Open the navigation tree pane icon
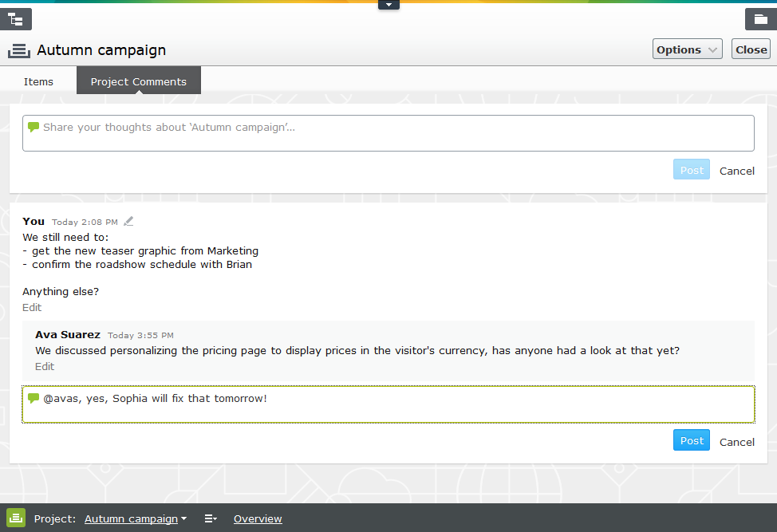777x532 pixels. pyautogui.click(x=17, y=19)
